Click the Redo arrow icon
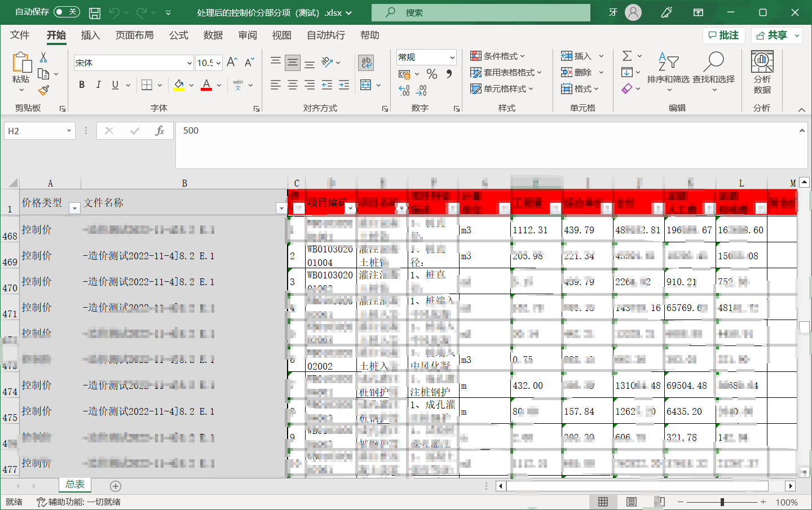Viewport: 812px width, 510px height. click(142, 12)
